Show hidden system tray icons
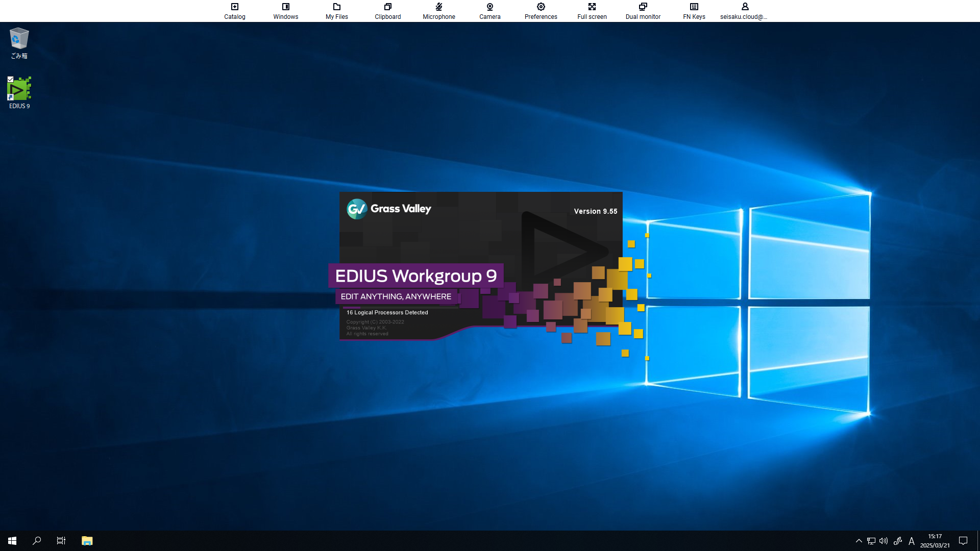 point(859,541)
